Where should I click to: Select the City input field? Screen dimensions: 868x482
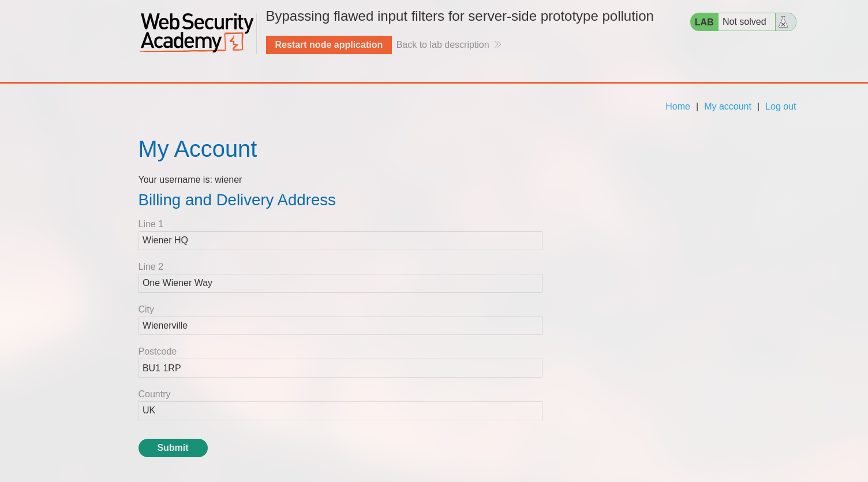(340, 326)
